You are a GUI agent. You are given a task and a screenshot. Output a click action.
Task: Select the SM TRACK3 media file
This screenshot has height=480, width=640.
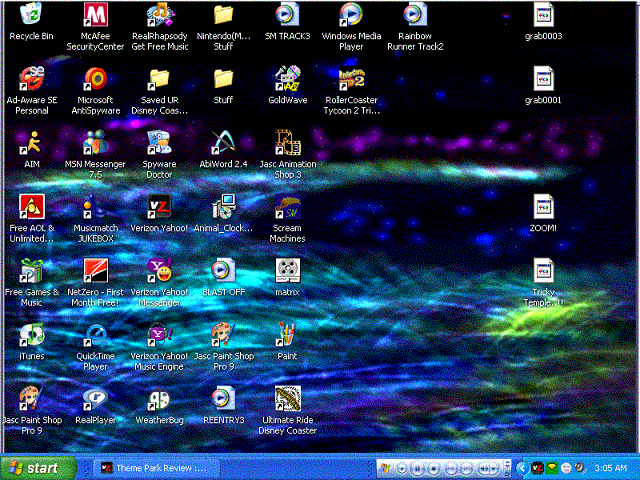287,22
